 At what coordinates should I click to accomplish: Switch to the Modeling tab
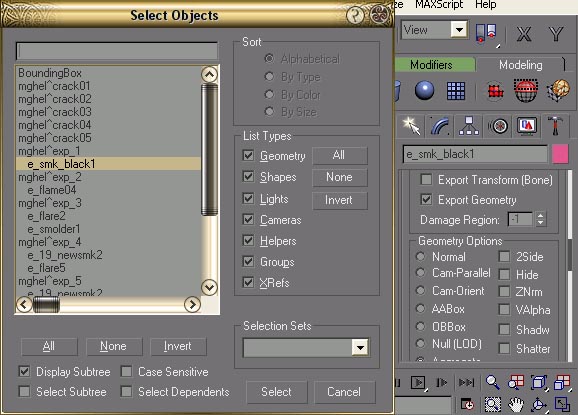pyautogui.click(x=520, y=65)
